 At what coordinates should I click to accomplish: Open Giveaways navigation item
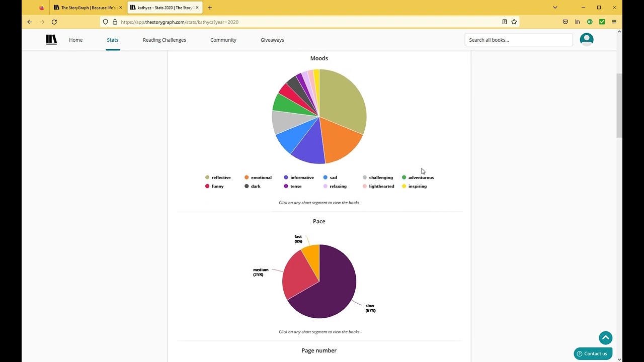tap(272, 40)
